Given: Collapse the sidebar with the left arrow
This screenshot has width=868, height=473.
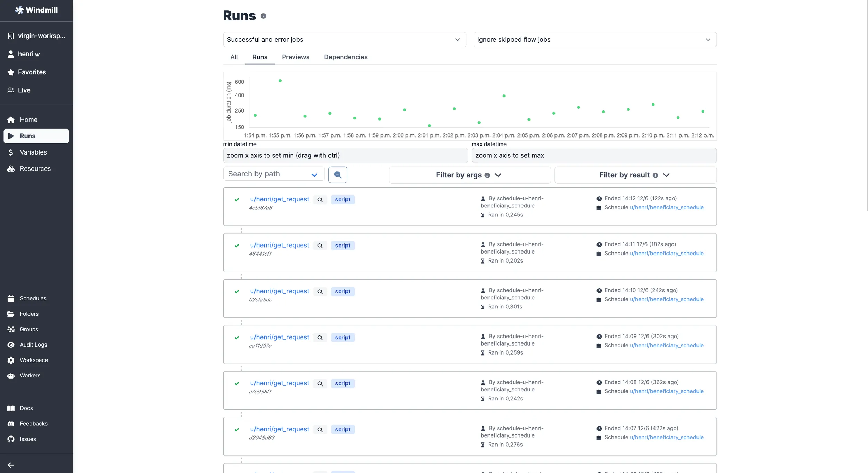Looking at the screenshot, I should 11,465.
